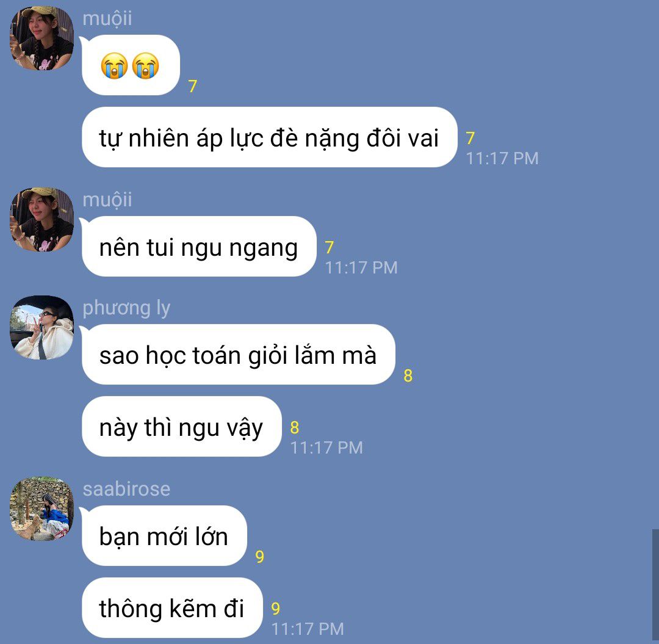Image resolution: width=659 pixels, height=644 pixels.
Task: Click read count 9 beside "thông kẽm đi"
Action: coord(276,609)
